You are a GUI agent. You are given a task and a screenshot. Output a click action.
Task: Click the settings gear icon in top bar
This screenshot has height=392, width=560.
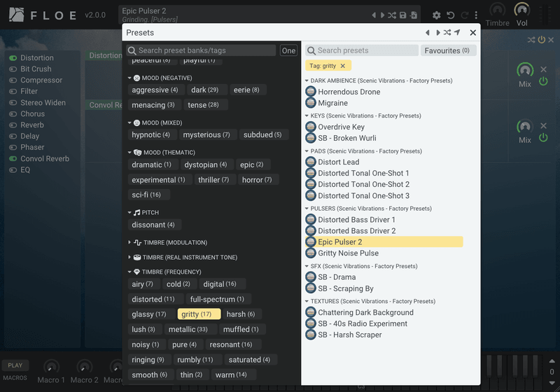point(436,15)
